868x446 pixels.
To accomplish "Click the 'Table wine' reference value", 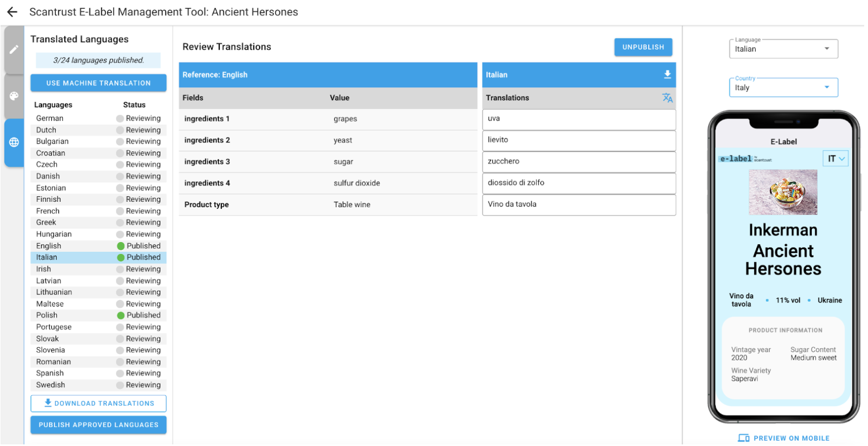I will tap(353, 205).
